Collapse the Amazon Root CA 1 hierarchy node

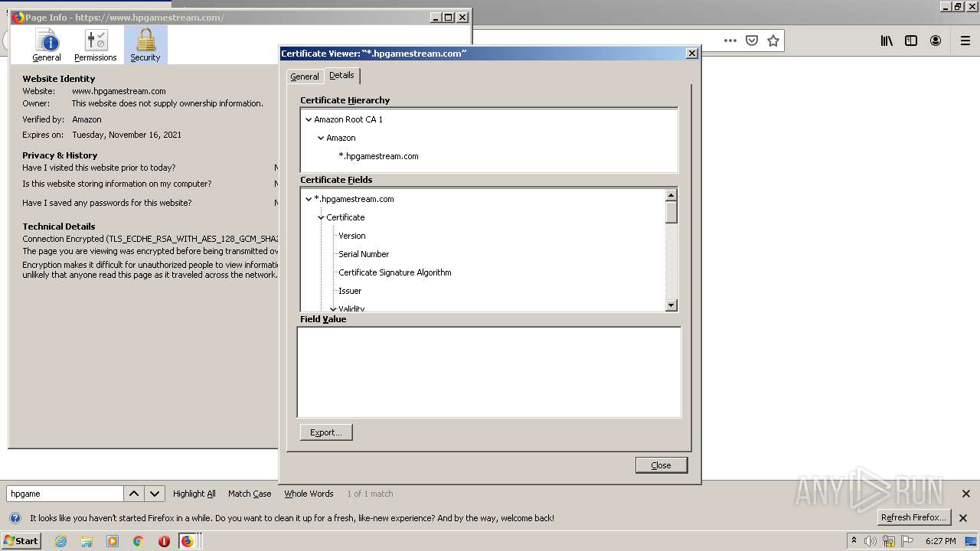point(309,119)
